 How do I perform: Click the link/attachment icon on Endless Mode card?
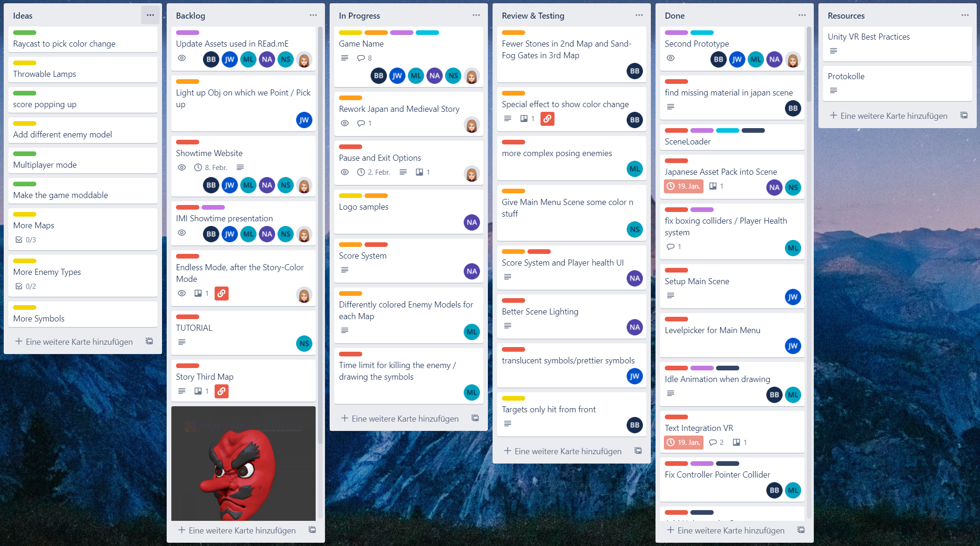[x=221, y=293]
